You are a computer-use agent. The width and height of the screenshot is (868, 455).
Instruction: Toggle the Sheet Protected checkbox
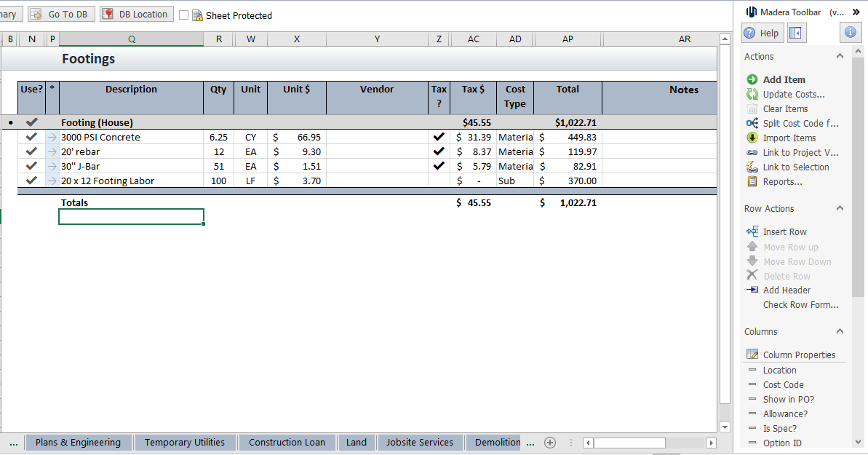[x=184, y=15]
